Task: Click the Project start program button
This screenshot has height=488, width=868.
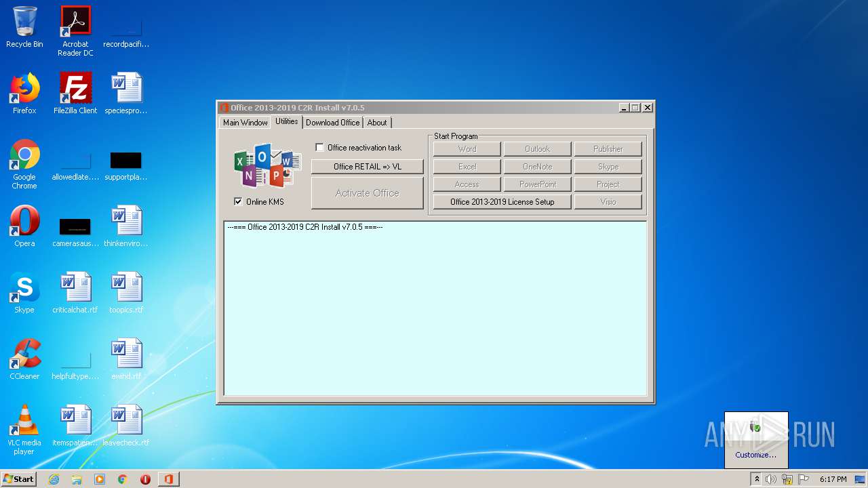Action: point(608,184)
